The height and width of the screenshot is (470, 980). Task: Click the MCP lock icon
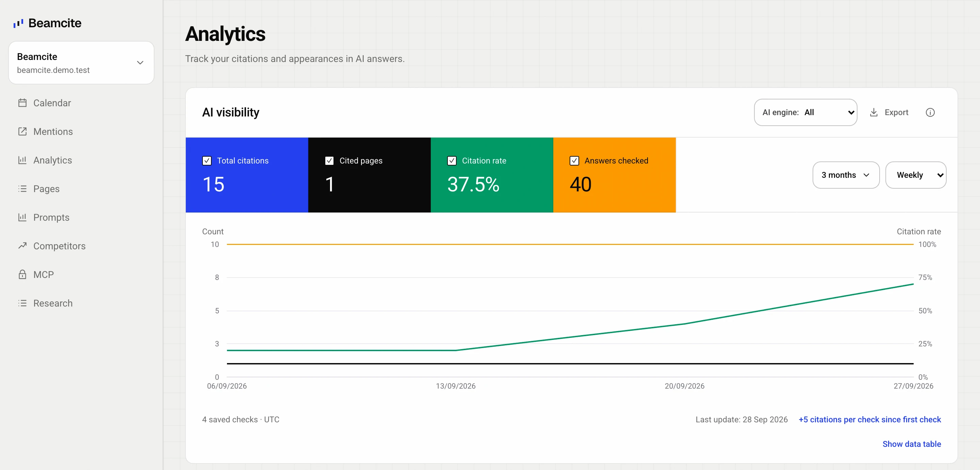coord(22,274)
